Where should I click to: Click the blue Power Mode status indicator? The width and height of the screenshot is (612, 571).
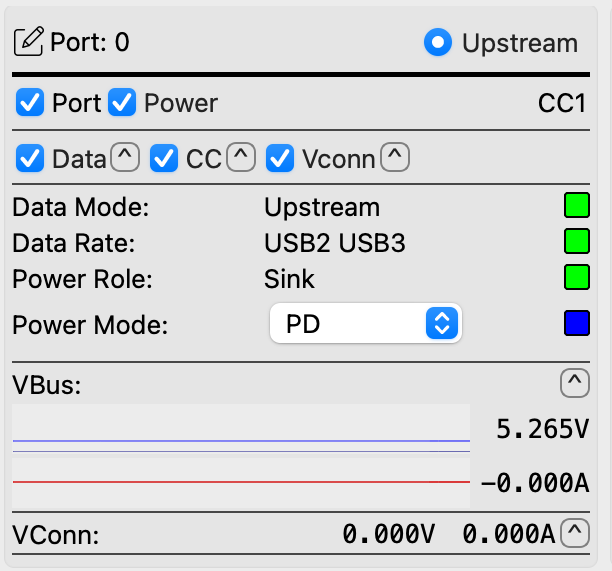pos(576,323)
